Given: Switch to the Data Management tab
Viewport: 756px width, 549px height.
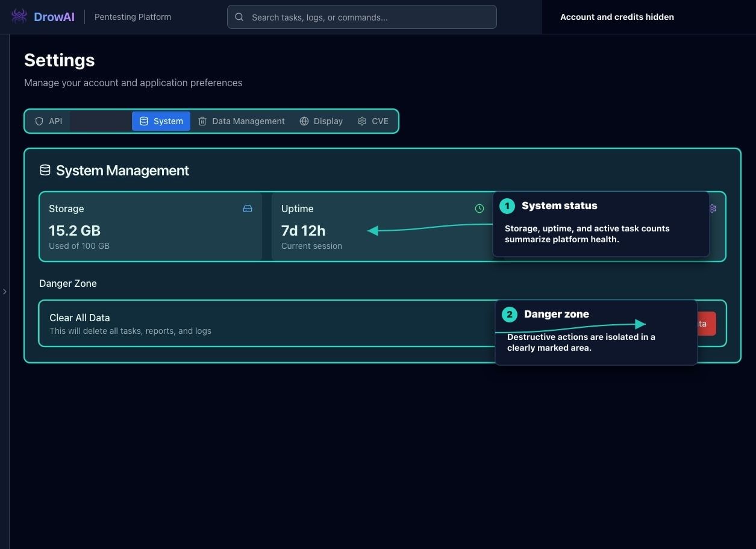Looking at the screenshot, I should point(242,121).
